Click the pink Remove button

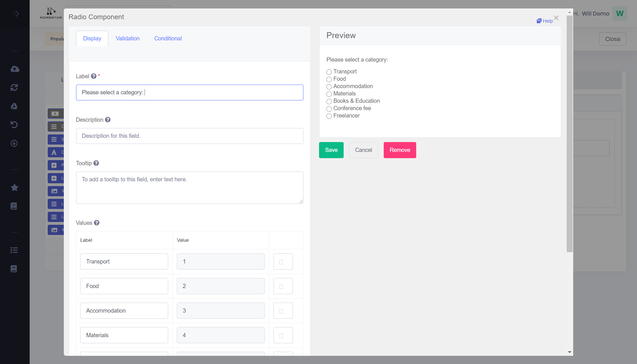[x=400, y=150]
